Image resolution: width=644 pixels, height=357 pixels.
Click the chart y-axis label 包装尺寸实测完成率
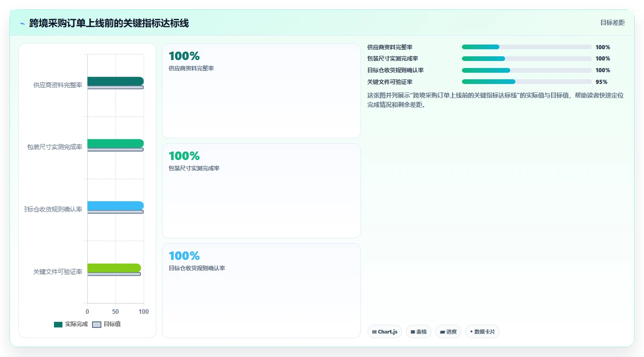tap(55, 147)
